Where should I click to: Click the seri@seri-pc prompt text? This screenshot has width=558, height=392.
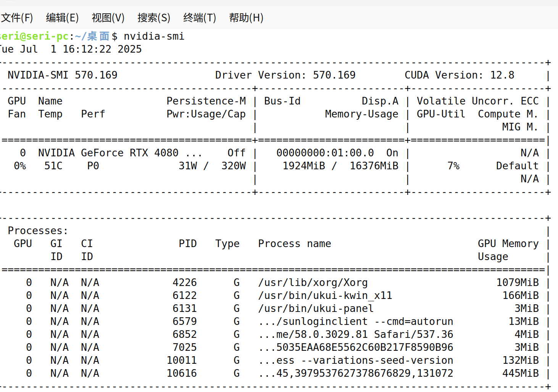pyautogui.click(x=34, y=36)
